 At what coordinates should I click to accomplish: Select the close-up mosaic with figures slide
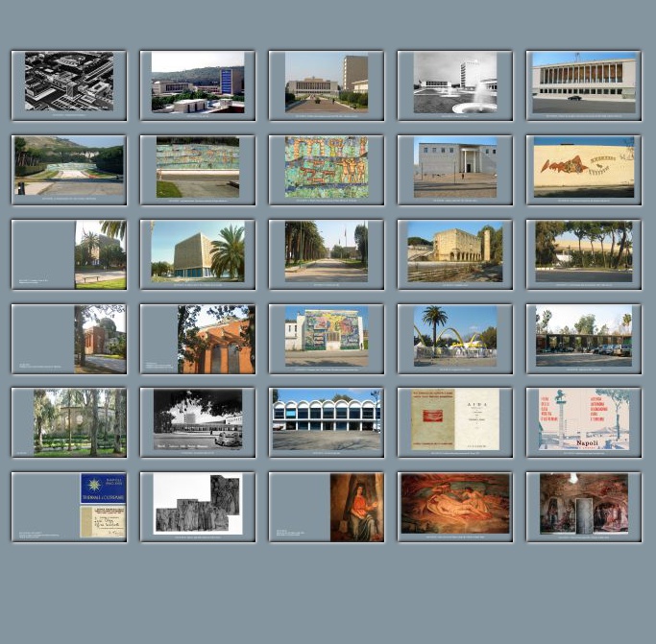(327, 170)
